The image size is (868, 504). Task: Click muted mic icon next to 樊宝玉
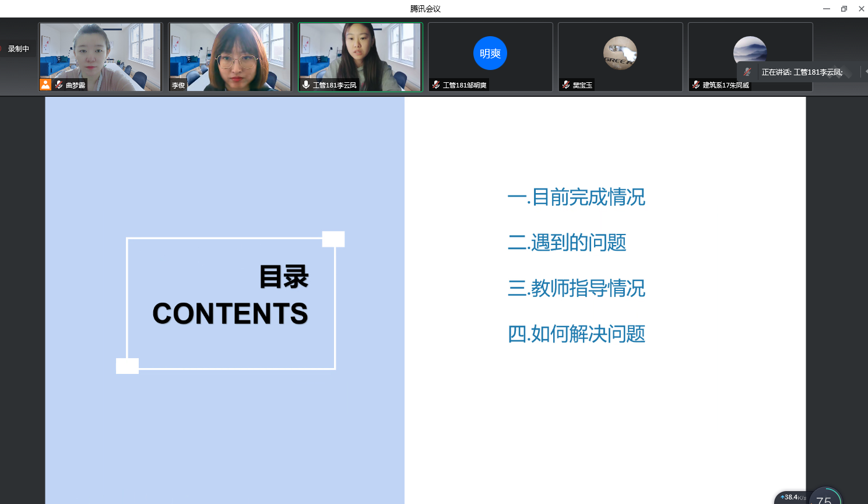point(566,85)
